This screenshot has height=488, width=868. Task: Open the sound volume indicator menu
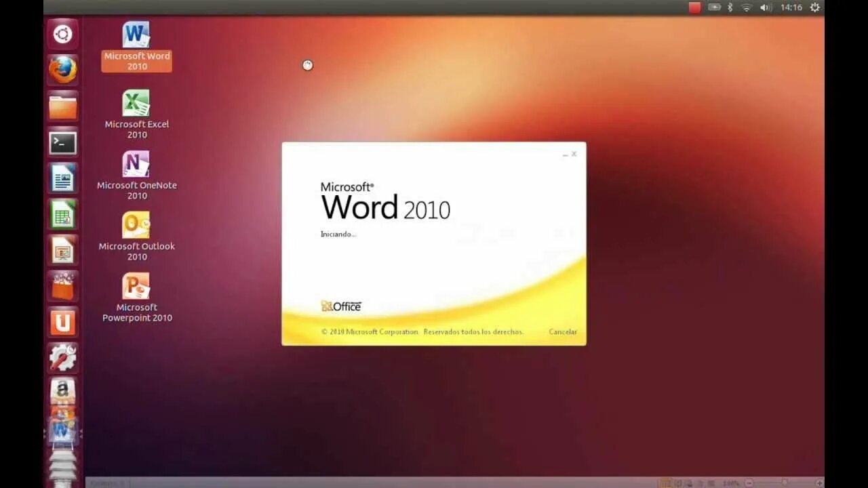point(766,7)
